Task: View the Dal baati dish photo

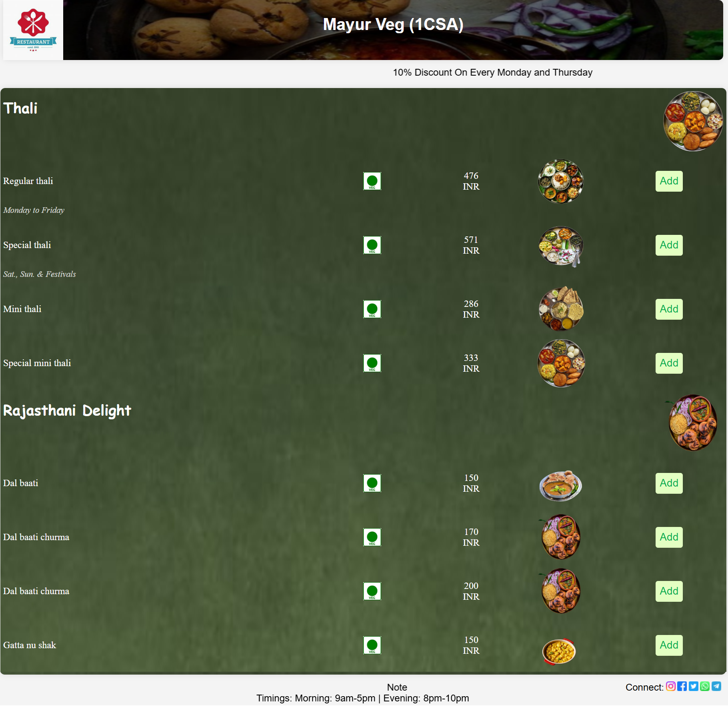Action: (561, 485)
